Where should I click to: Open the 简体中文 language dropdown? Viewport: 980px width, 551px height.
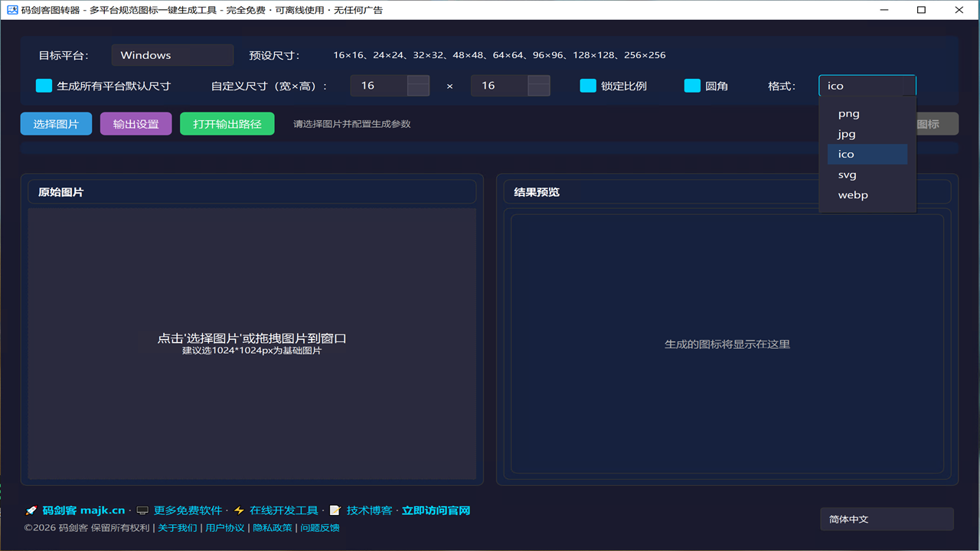point(887,519)
